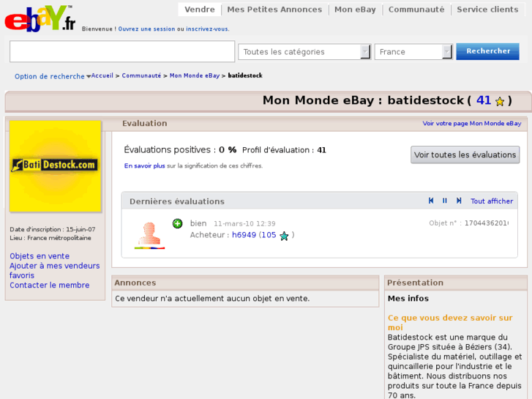Click En savoir plus link
Screen dimensions: 532x399
coord(145,165)
